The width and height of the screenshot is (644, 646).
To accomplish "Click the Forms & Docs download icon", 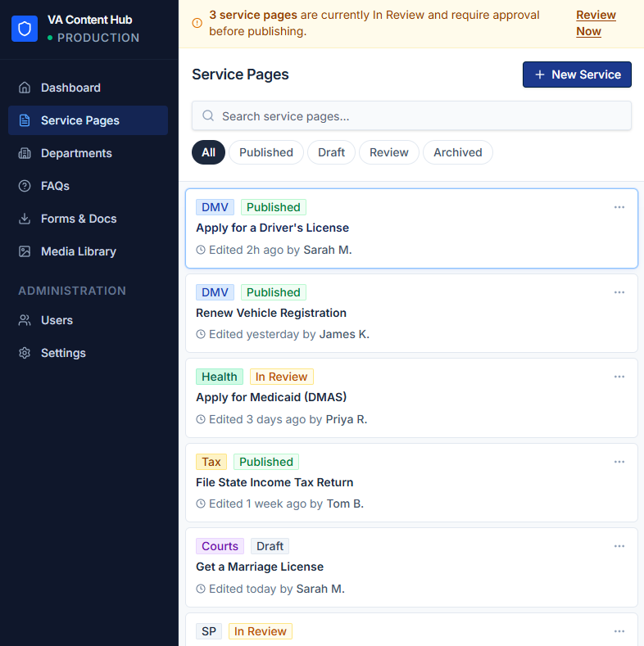I will click(x=25, y=219).
